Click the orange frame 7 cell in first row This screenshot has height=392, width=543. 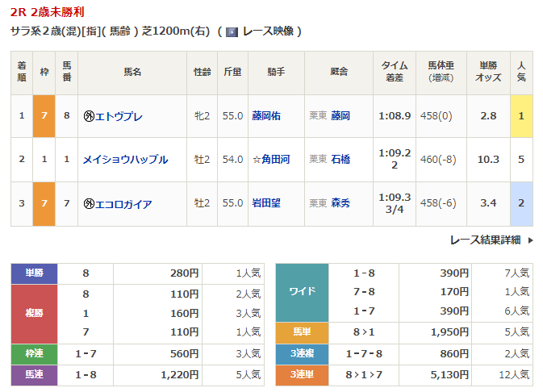[44, 116]
